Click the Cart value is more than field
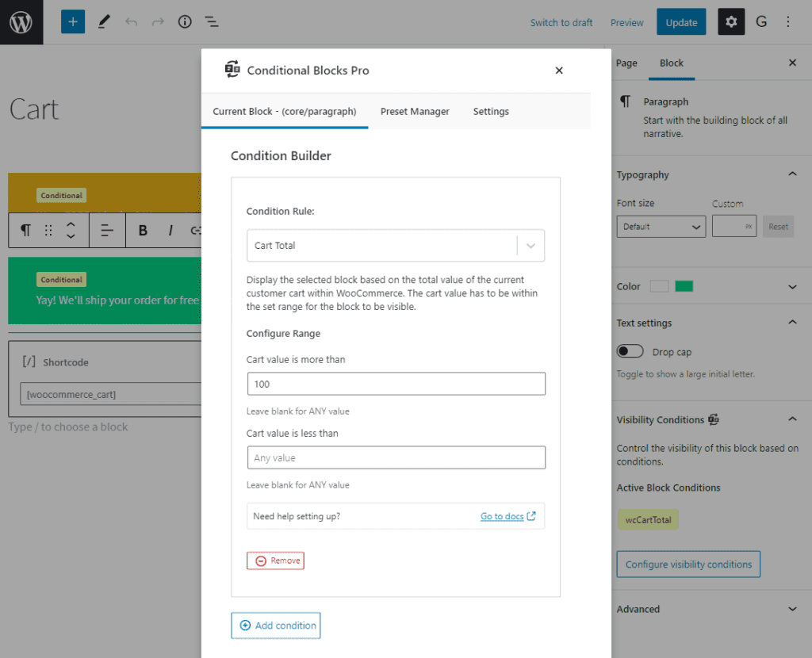 click(x=396, y=383)
